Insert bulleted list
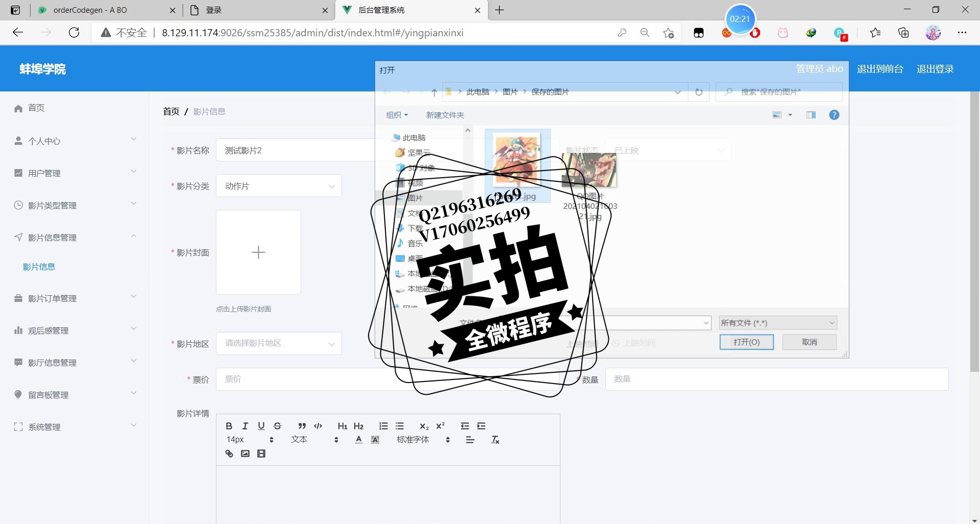Screen dimensions: 980x524 tap(400, 426)
